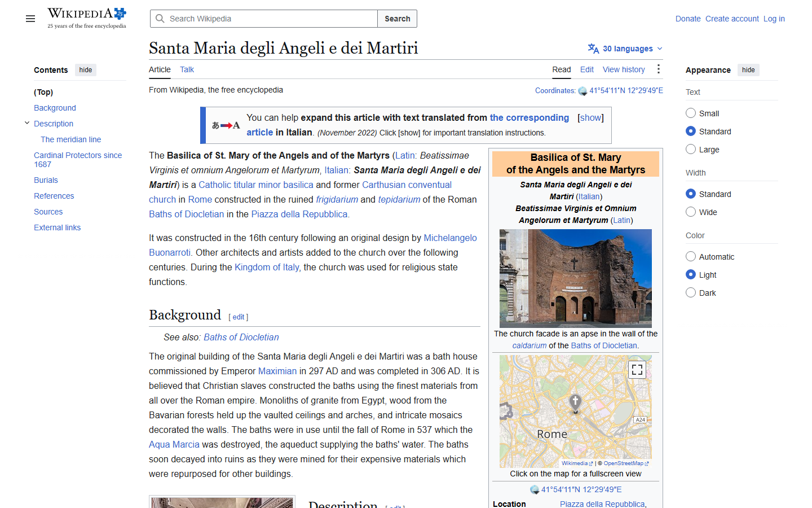Open the main menu hamburger icon

pos(30,19)
